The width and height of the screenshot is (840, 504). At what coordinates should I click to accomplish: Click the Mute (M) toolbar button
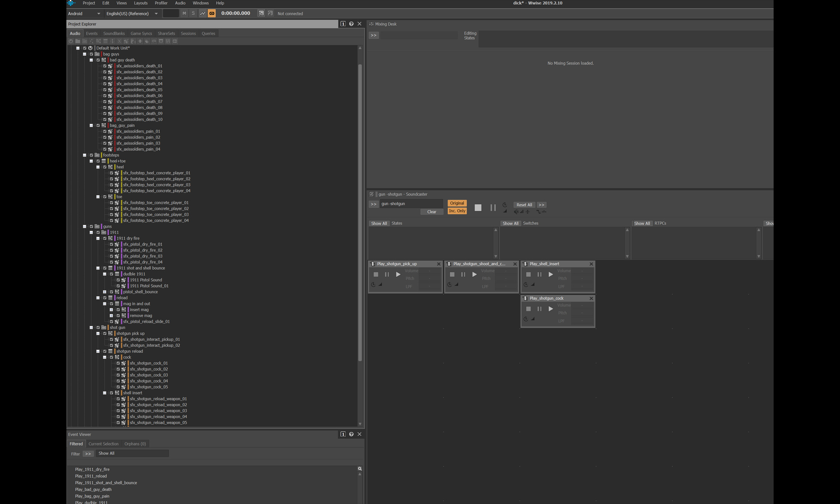(x=184, y=13)
